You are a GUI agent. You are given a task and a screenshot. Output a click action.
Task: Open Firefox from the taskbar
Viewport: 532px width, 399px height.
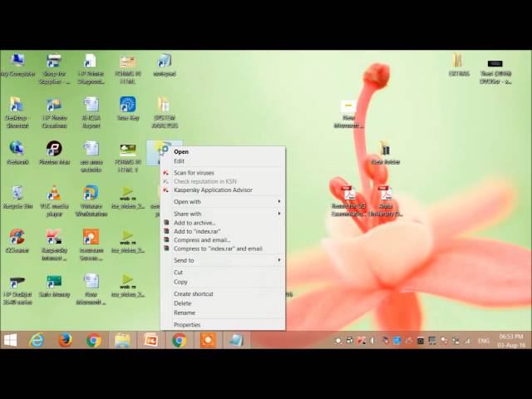[x=65, y=340]
